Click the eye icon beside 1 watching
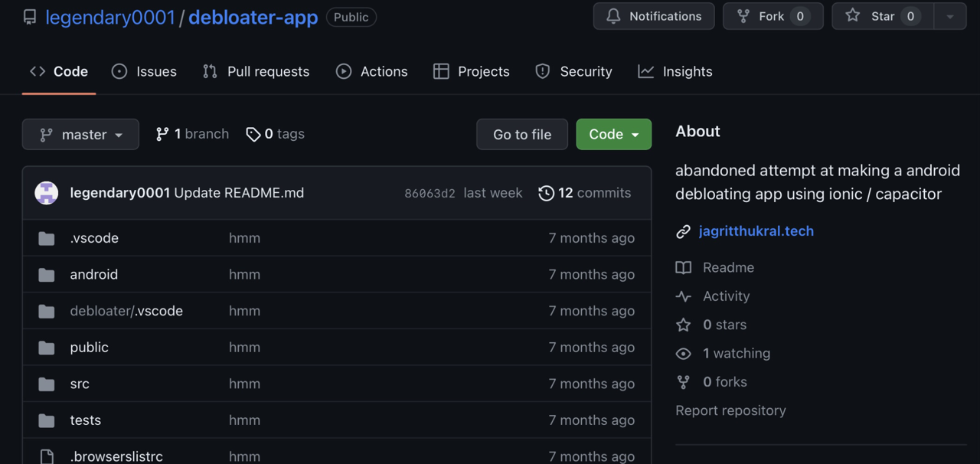The height and width of the screenshot is (464, 980). (683, 354)
